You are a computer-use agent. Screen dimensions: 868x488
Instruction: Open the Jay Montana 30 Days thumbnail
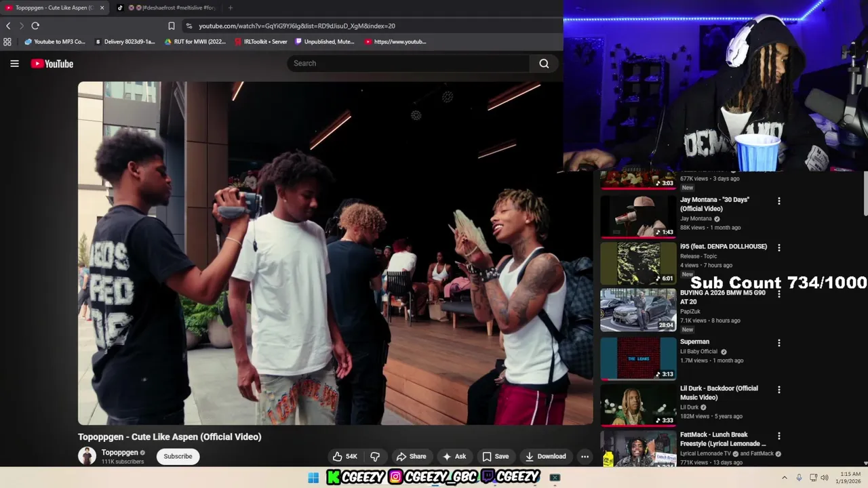point(638,217)
